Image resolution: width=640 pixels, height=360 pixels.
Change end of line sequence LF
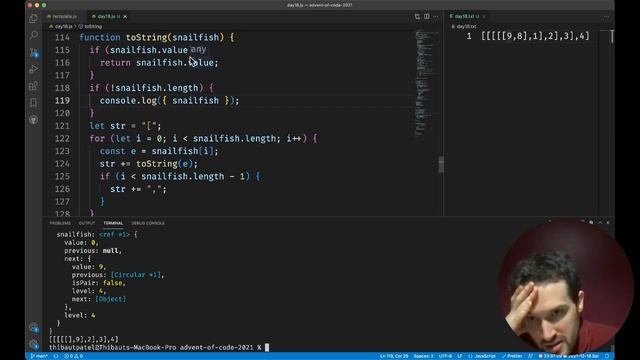[x=460, y=356]
